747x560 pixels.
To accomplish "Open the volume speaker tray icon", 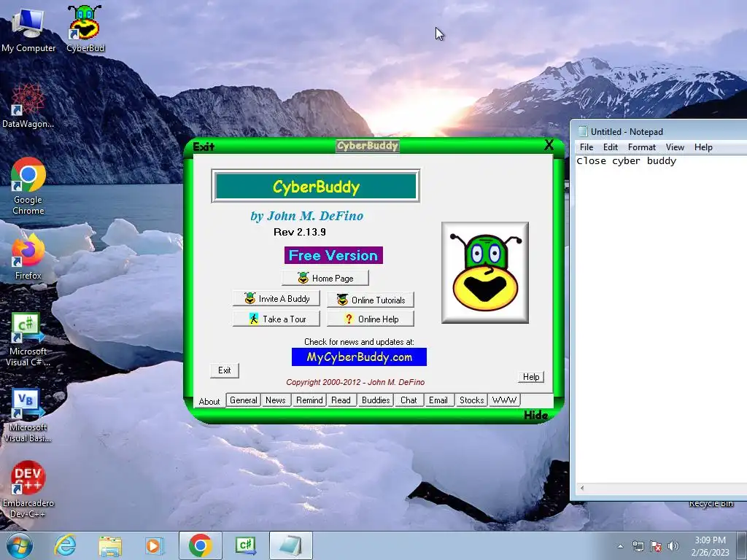I will pyautogui.click(x=673, y=546).
